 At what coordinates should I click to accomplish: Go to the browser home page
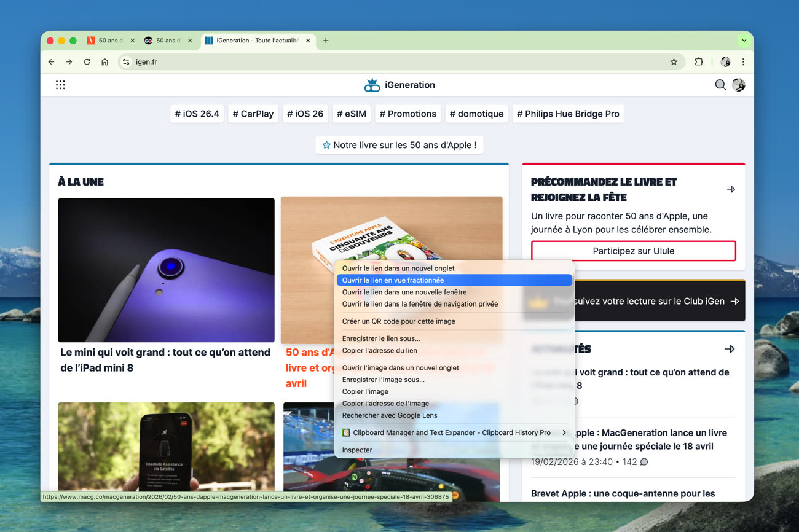pyautogui.click(x=104, y=62)
